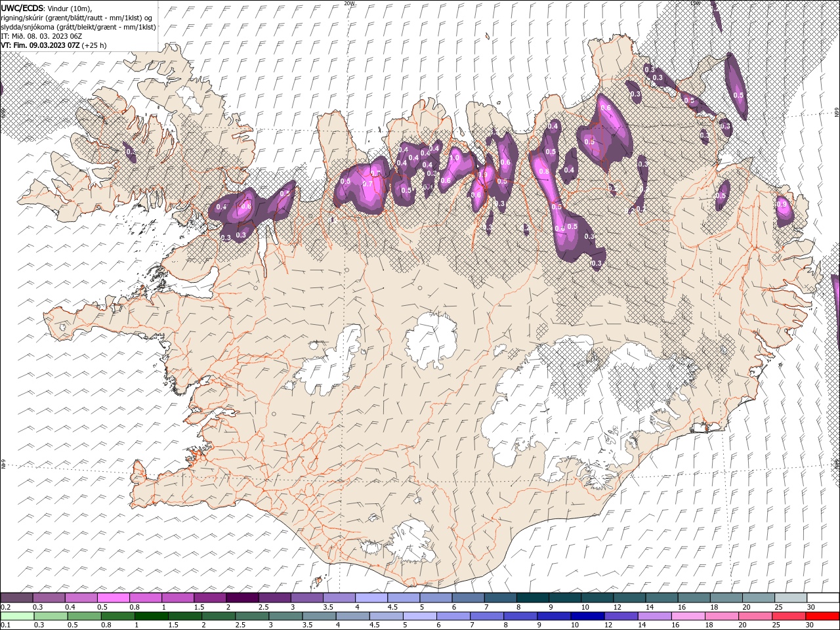Select the hot pink 20–25 swatch, lower legend

pyautogui.click(x=755, y=616)
